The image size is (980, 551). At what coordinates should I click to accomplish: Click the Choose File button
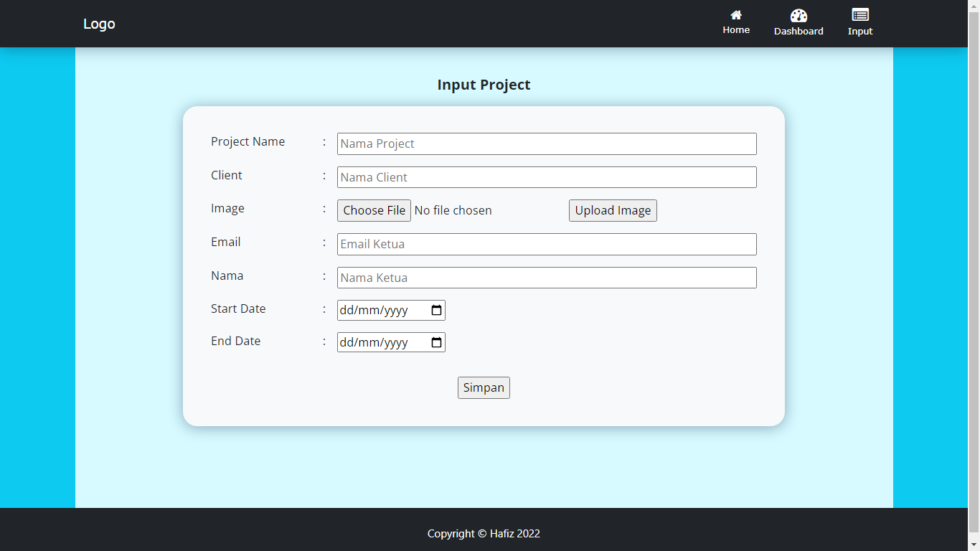click(x=374, y=210)
